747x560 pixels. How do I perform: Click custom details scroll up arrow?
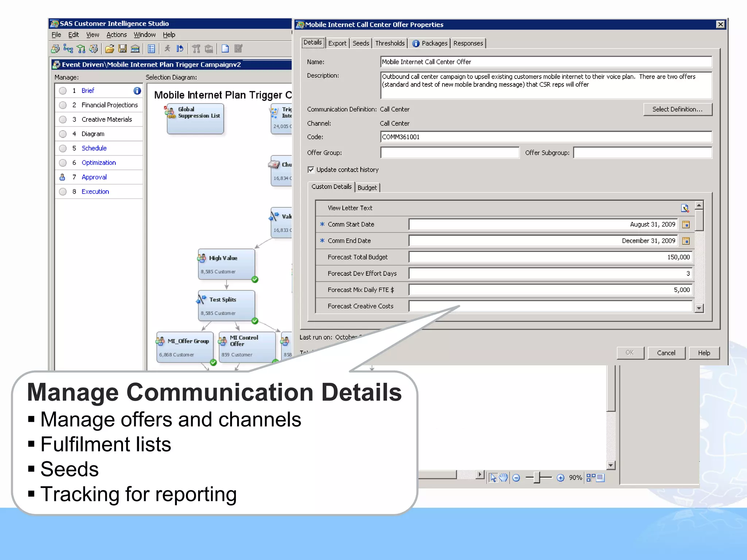pyautogui.click(x=699, y=205)
